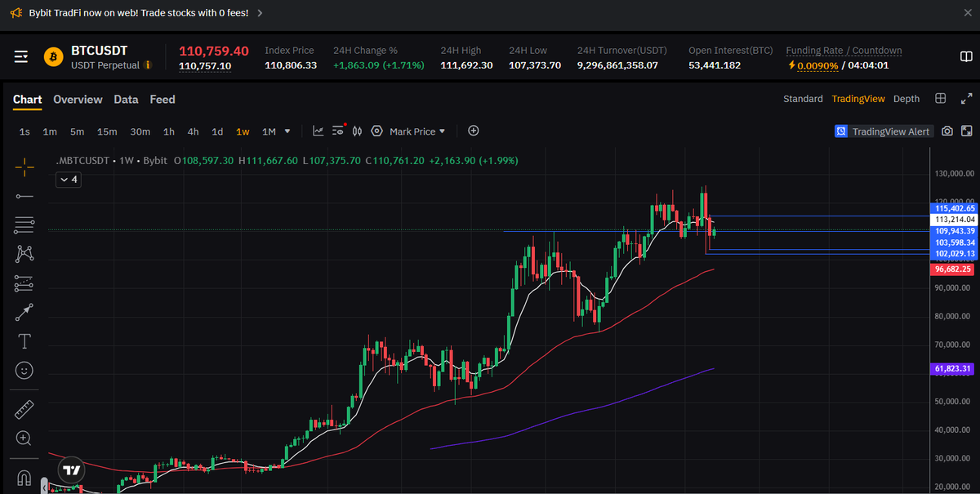Image resolution: width=980 pixels, height=494 pixels.
Task: Select the crosshair cursor tool
Action: point(24,167)
